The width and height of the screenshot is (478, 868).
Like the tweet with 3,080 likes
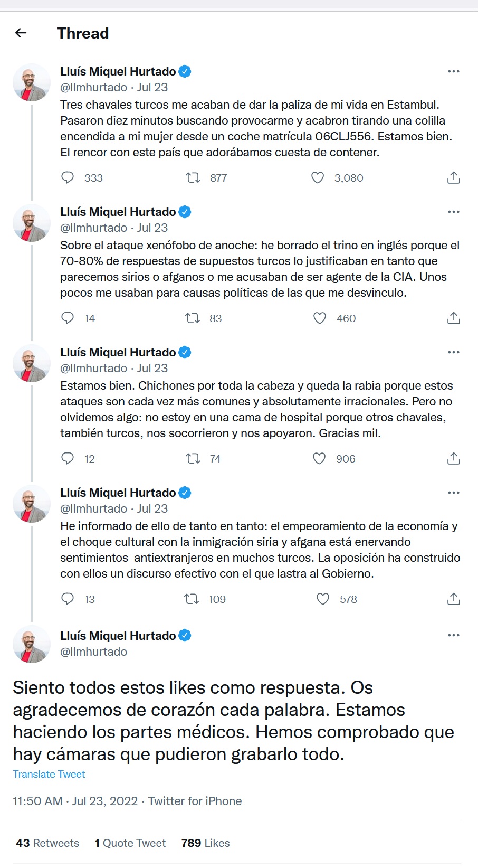tap(318, 178)
